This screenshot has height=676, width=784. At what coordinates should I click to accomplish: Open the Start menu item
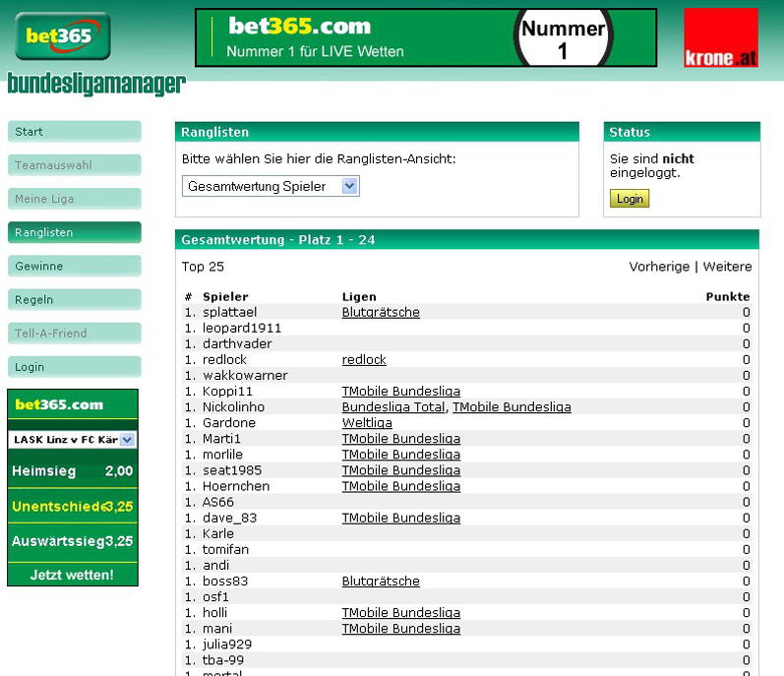coord(75,132)
